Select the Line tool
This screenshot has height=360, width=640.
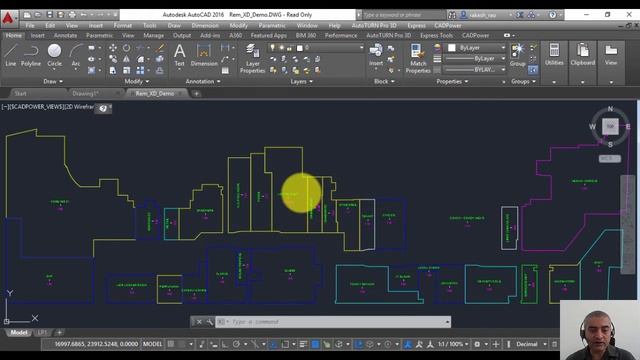(x=11, y=55)
